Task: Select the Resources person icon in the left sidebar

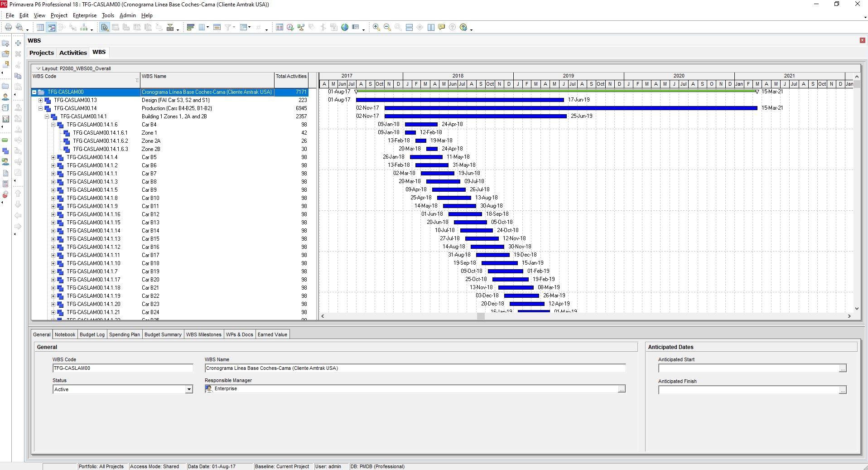Action: [x=5, y=97]
